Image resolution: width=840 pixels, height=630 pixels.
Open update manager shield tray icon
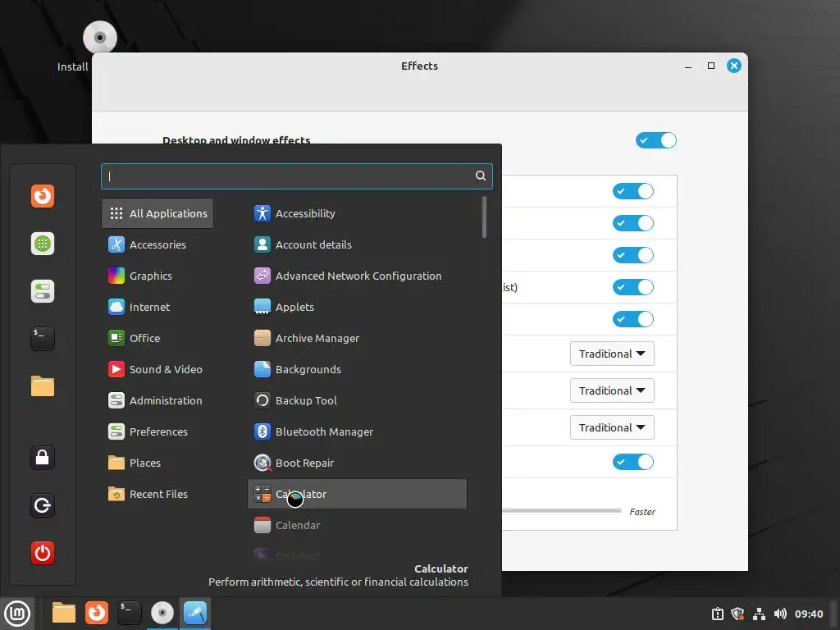737,614
